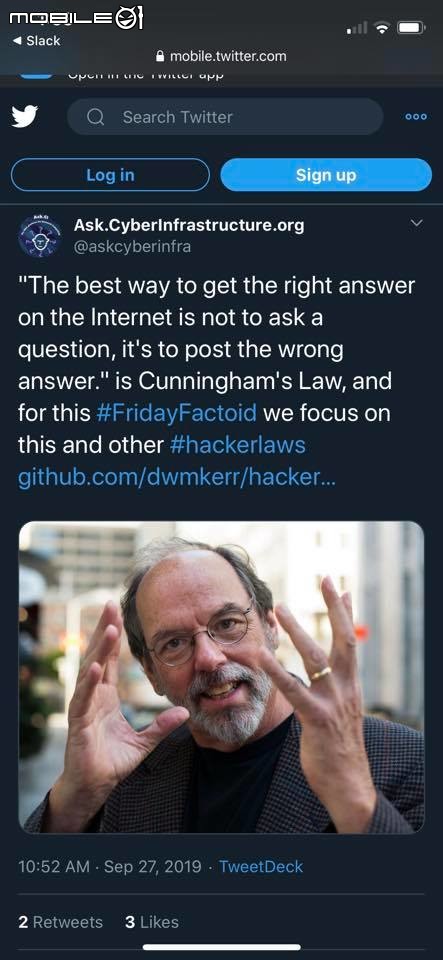Return to Slack via back arrow
This screenshot has width=443, height=960.
(37, 40)
